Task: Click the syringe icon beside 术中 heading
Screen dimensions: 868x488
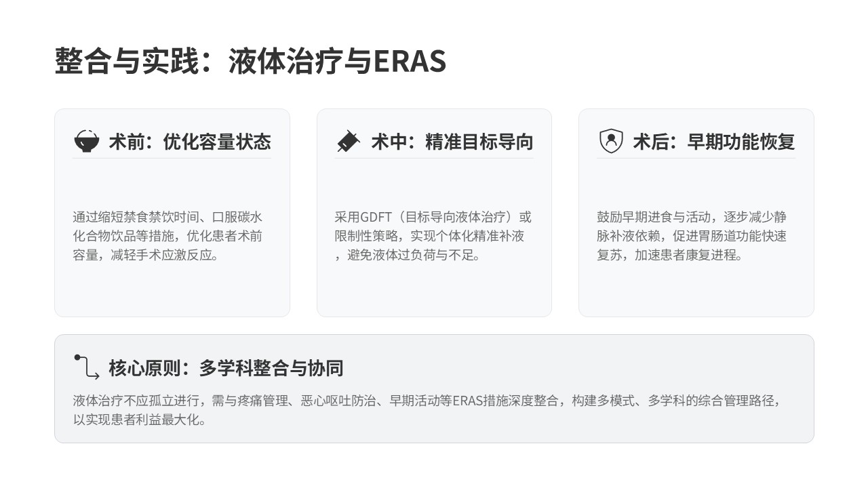Action: (x=348, y=142)
